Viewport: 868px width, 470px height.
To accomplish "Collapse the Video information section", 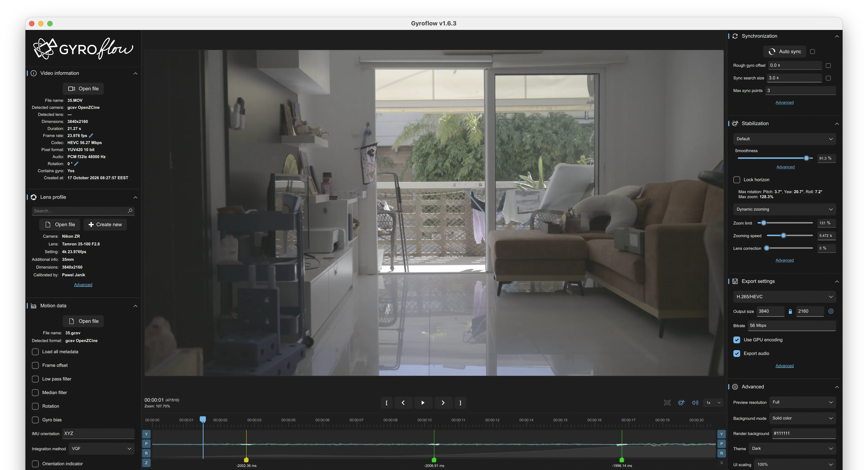I will point(135,73).
